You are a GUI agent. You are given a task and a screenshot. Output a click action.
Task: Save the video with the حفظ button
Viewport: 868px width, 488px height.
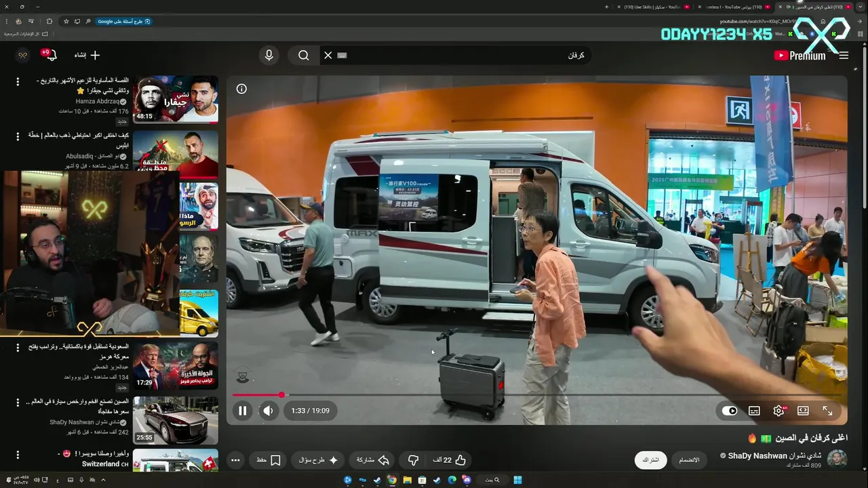pos(269,460)
